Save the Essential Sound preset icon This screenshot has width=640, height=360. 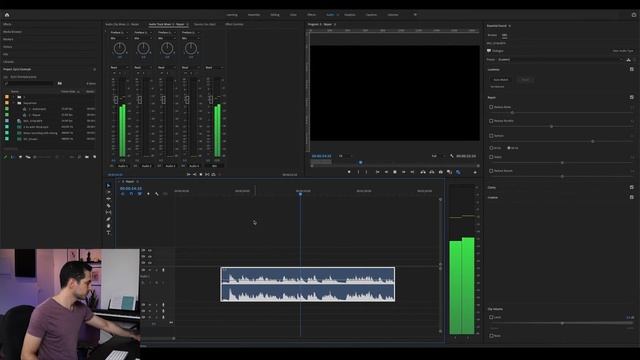[x=629, y=60]
